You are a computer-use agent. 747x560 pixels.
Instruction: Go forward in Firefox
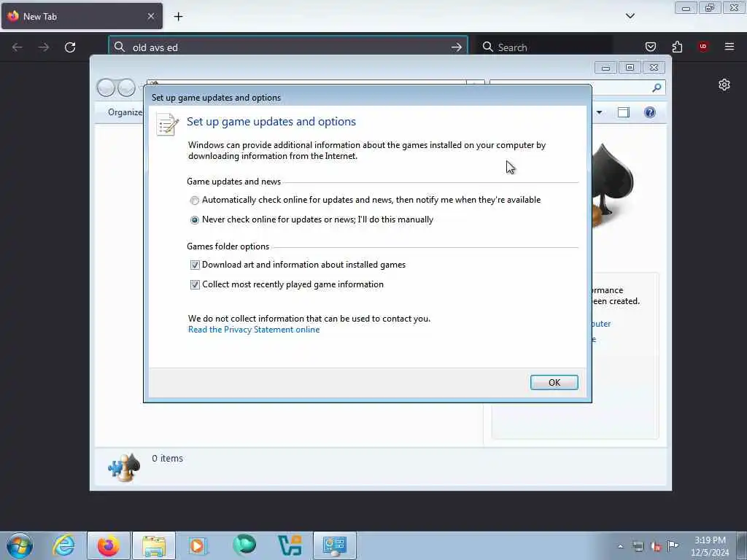click(43, 47)
